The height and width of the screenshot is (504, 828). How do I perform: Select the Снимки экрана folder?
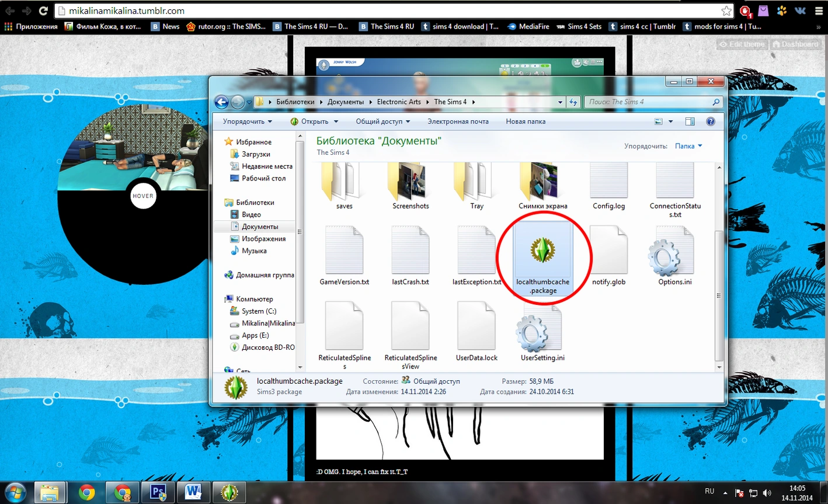tap(543, 187)
